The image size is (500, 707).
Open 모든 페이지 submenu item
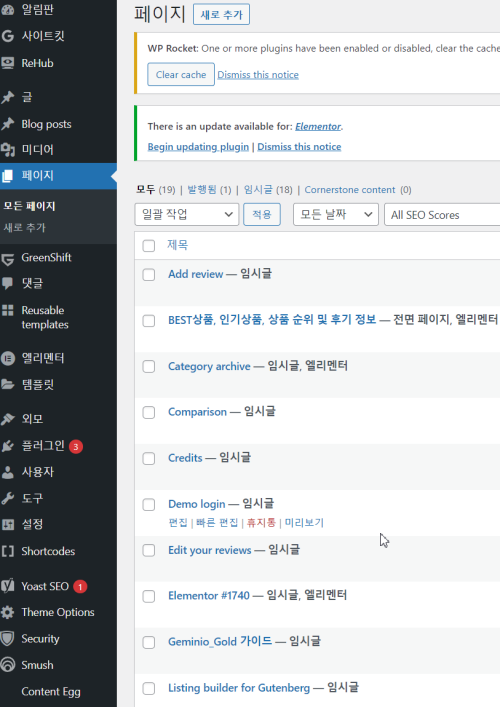tap(29, 206)
